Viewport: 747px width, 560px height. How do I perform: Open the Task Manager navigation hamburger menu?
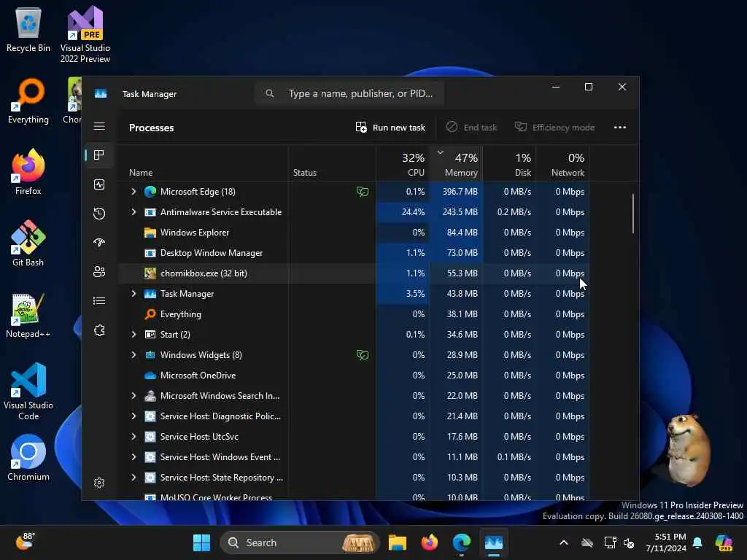[99, 126]
